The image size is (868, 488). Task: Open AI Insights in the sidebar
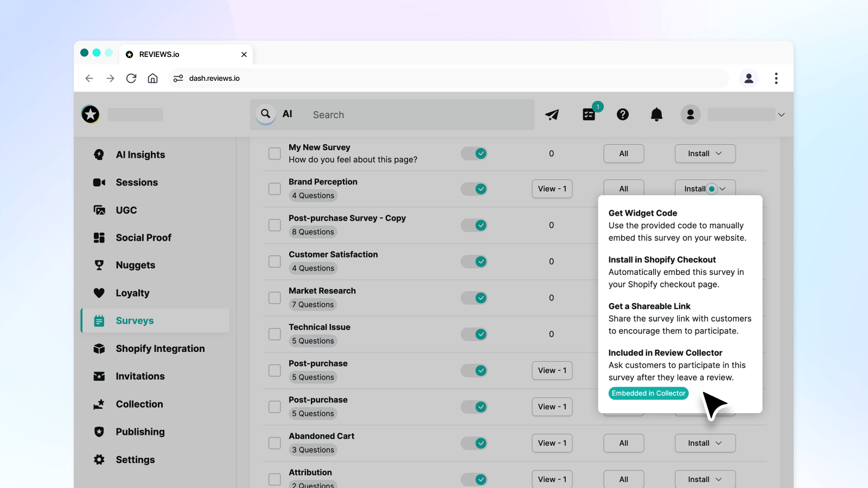point(140,155)
